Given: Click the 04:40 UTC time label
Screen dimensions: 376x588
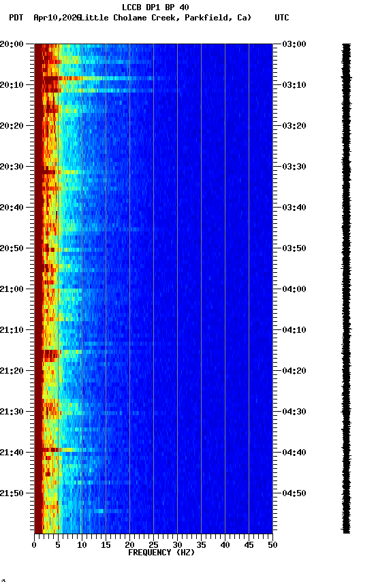Looking at the screenshot, I should click(x=294, y=453).
